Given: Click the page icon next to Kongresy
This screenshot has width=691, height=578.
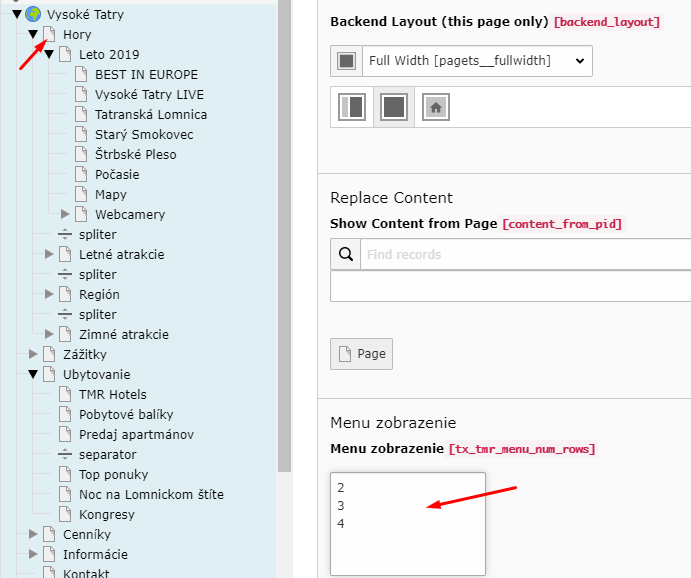Looking at the screenshot, I should point(66,514).
